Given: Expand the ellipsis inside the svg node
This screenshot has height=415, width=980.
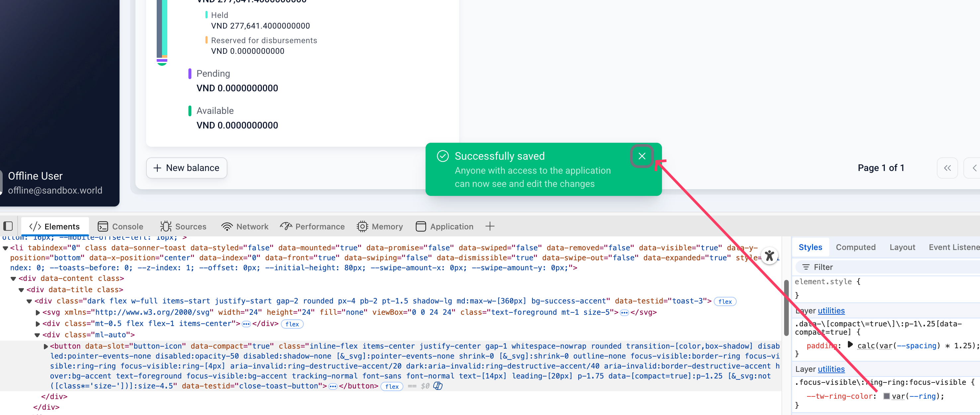Looking at the screenshot, I should (624, 313).
